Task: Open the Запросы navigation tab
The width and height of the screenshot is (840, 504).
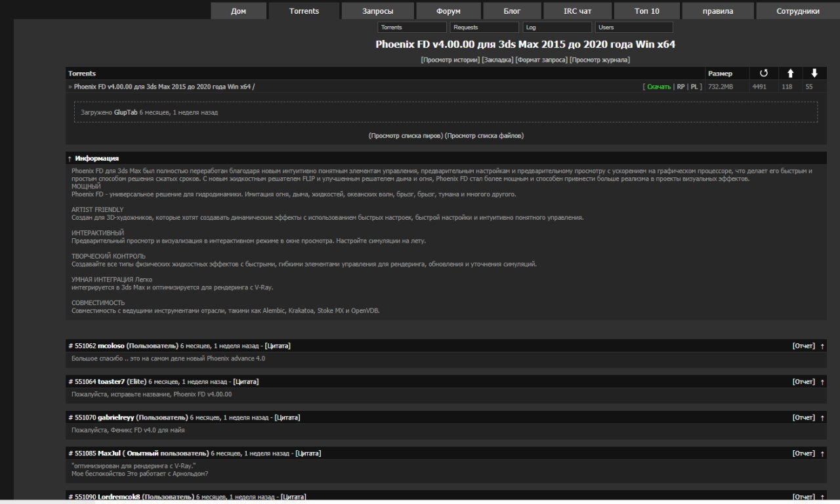Action: tap(377, 11)
